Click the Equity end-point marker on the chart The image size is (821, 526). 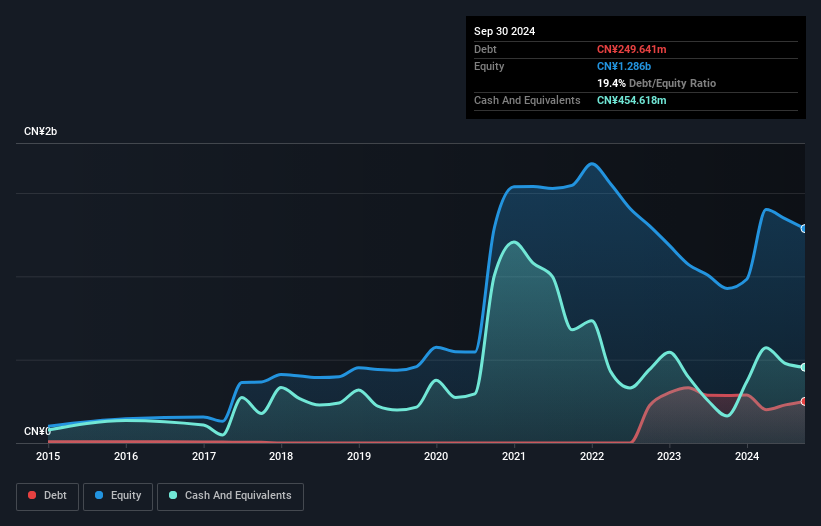point(804,229)
